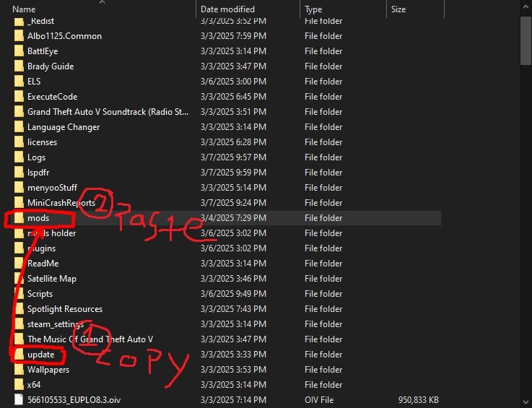Image resolution: width=532 pixels, height=408 pixels.
Task: Select the 566105533_EUPLO8.3.oiv file name
Action: tap(74, 400)
